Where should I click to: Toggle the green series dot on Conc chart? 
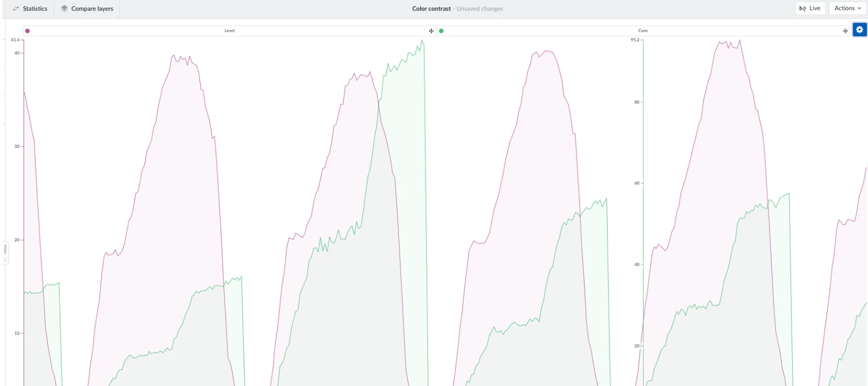coord(441,30)
